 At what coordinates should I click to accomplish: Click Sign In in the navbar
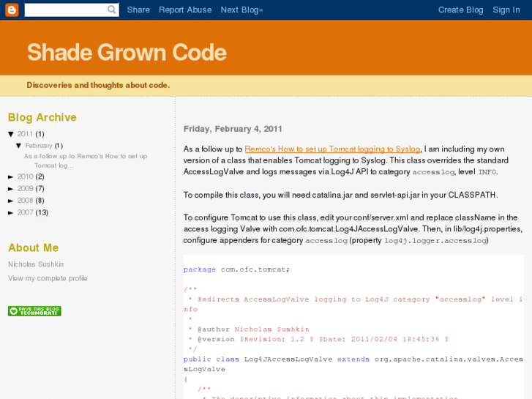click(x=506, y=10)
